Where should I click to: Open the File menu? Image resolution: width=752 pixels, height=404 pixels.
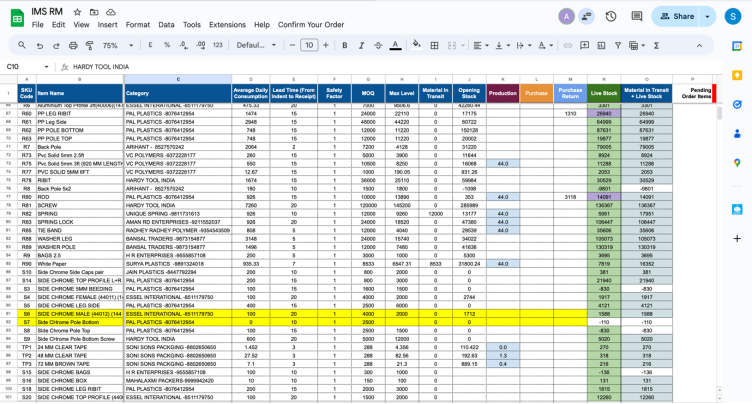[37, 24]
